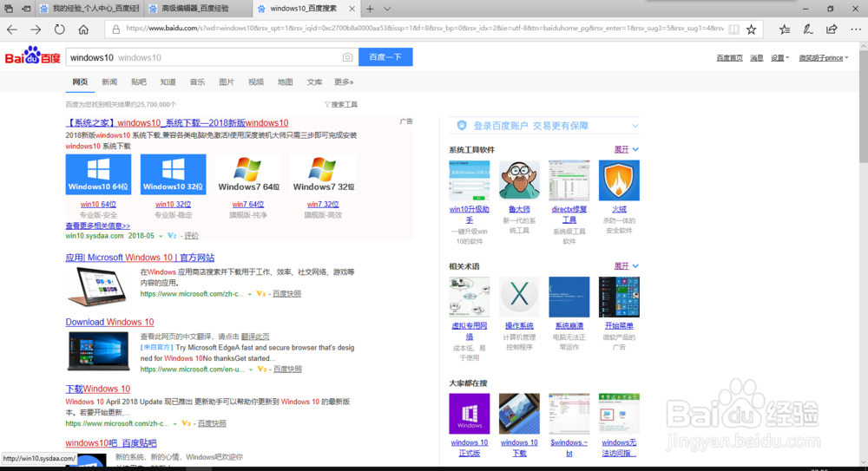Click 翻译此页 link
The height and width of the screenshot is (471, 868).
pyautogui.click(x=255, y=337)
